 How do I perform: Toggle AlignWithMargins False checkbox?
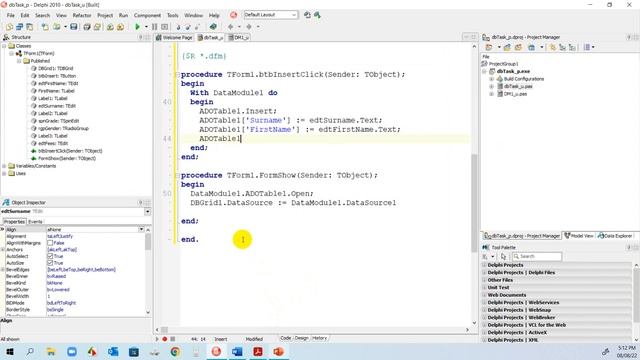click(x=50, y=243)
